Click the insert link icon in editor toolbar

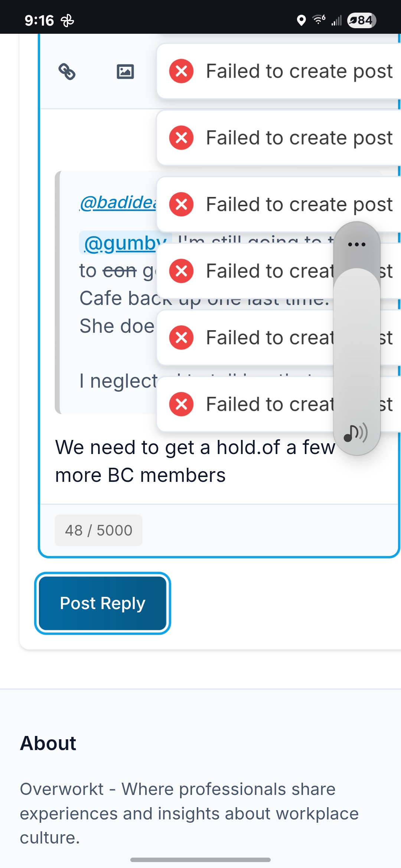coord(67,71)
